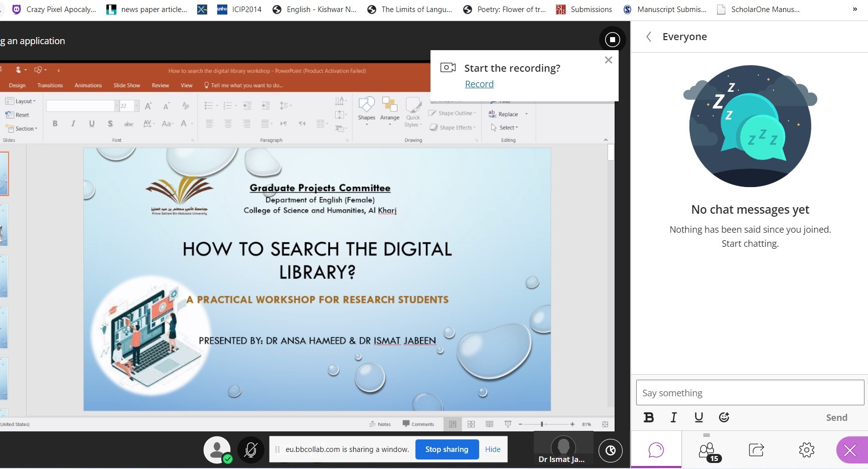Open the Share Content panel icon

coord(756,450)
